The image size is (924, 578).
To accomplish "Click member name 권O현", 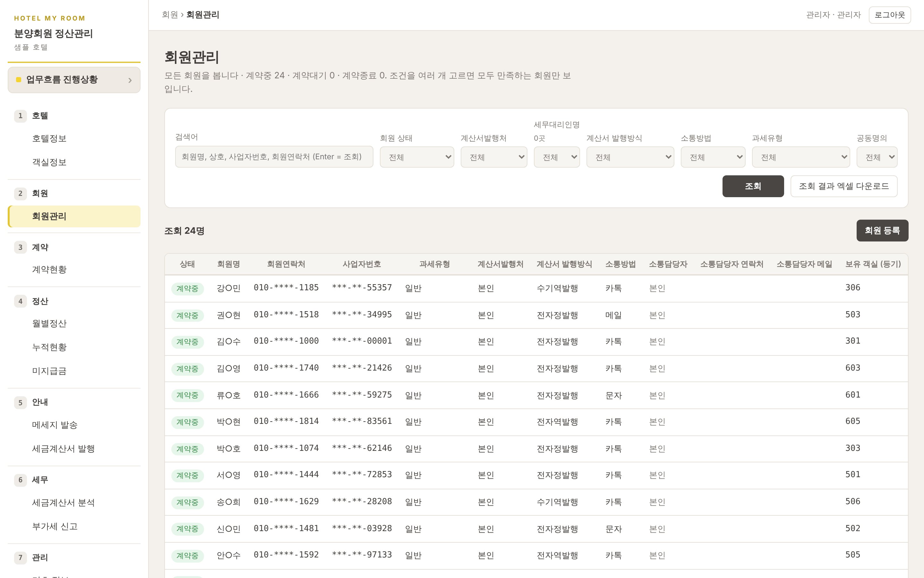I will [228, 315].
